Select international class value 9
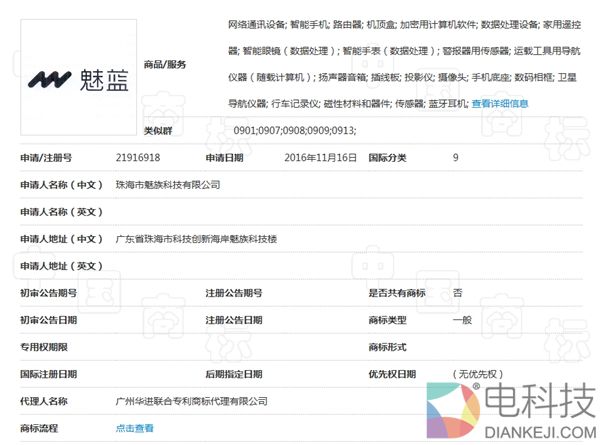 455,158
